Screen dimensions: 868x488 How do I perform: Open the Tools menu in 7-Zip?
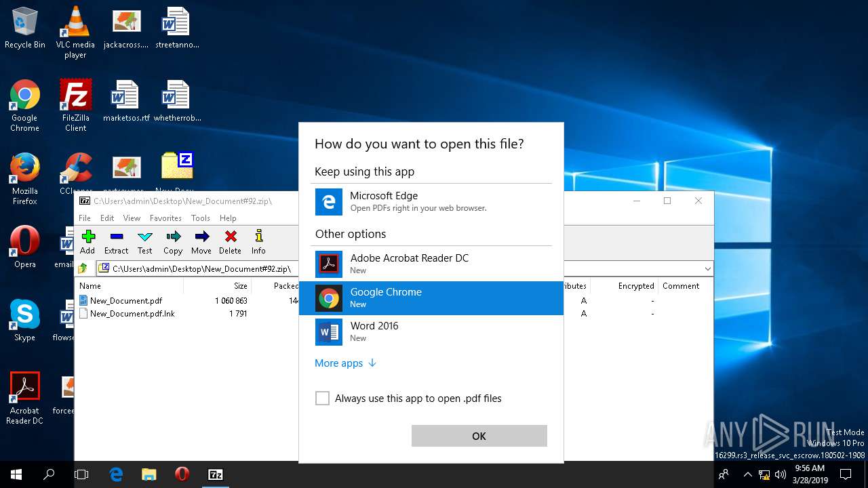click(201, 218)
